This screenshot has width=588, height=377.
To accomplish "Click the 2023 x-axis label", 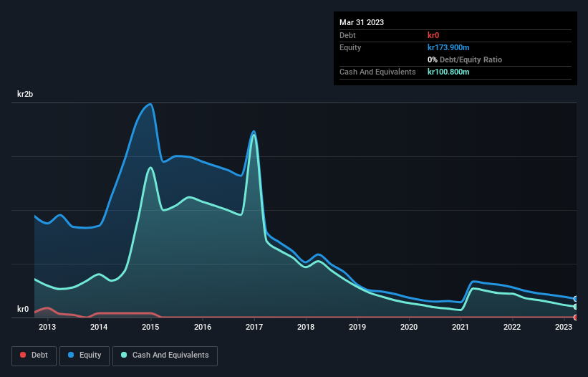I will pos(564,327).
